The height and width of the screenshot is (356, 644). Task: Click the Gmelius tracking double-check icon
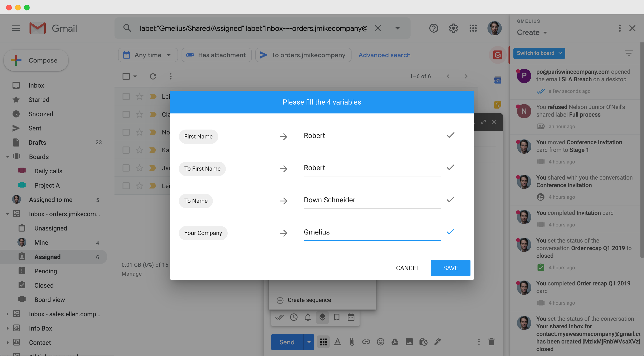pos(279,317)
